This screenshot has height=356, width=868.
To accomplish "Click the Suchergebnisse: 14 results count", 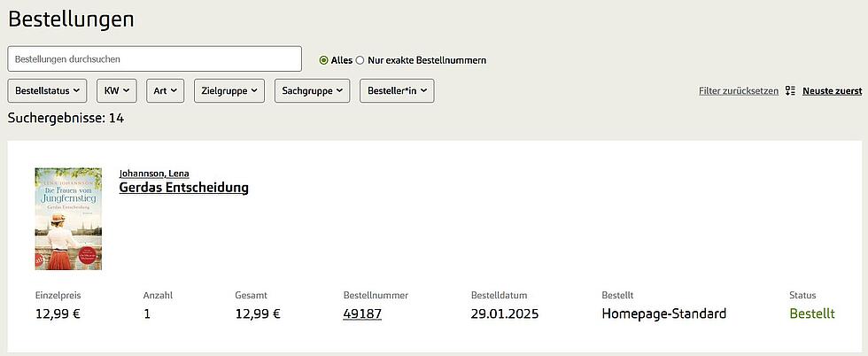I will 66,118.
